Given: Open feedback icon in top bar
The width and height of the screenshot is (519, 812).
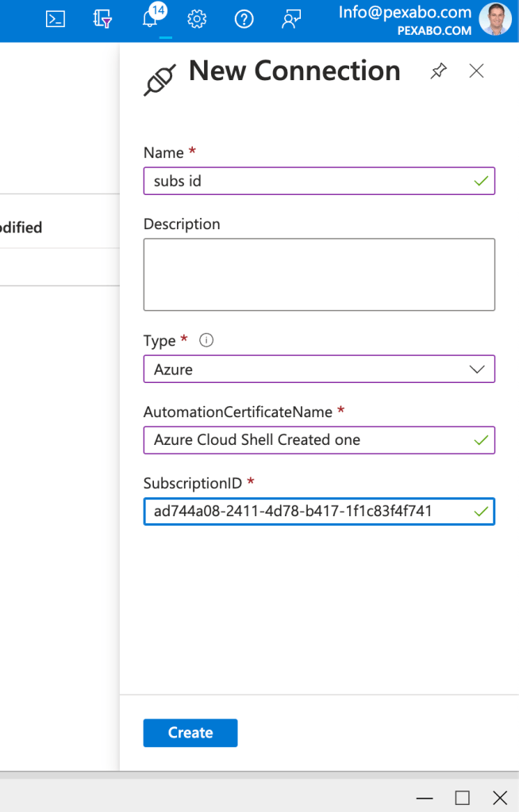Looking at the screenshot, I should 291,19.
